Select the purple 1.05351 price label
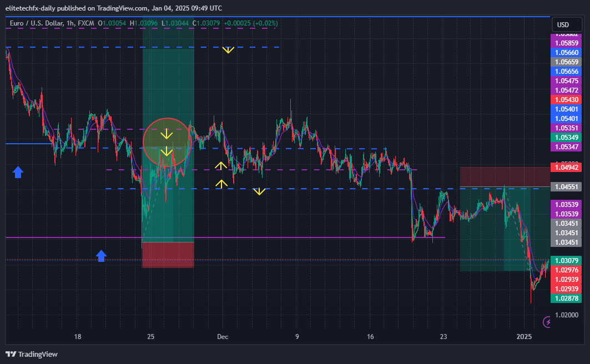The height and width of the screenshot is (364, 590). (566, 128)
